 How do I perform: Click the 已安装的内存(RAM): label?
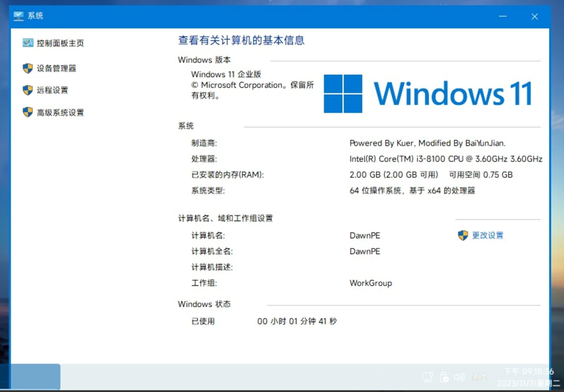(x=227, y=175)
